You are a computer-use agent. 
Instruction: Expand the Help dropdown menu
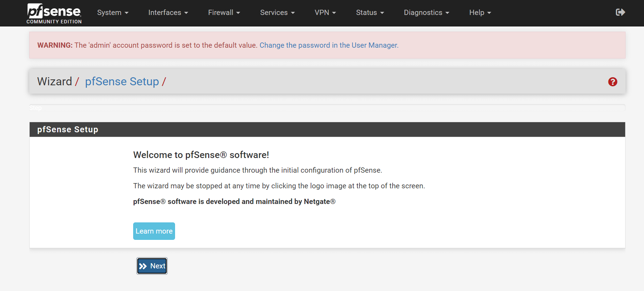point(480,13)
